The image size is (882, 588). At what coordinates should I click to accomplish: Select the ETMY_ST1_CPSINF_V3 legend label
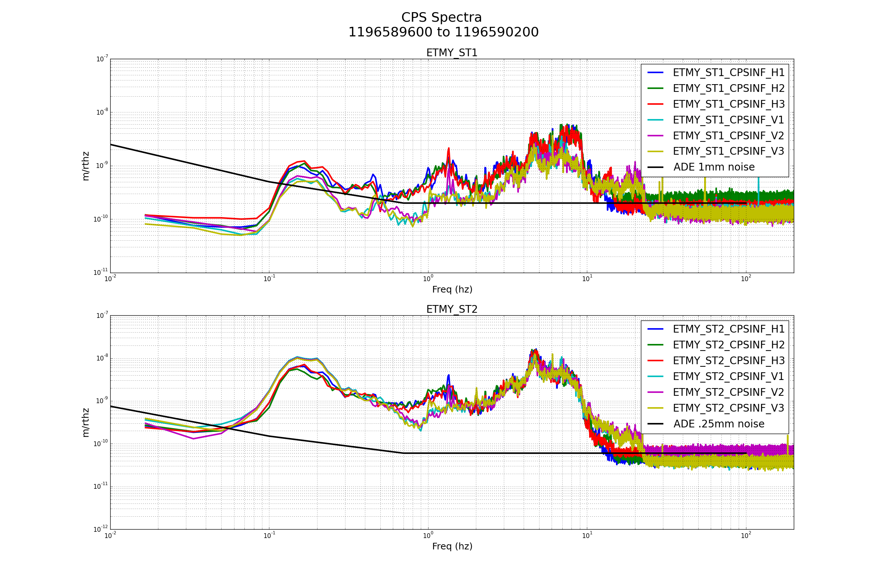[728, 151]
